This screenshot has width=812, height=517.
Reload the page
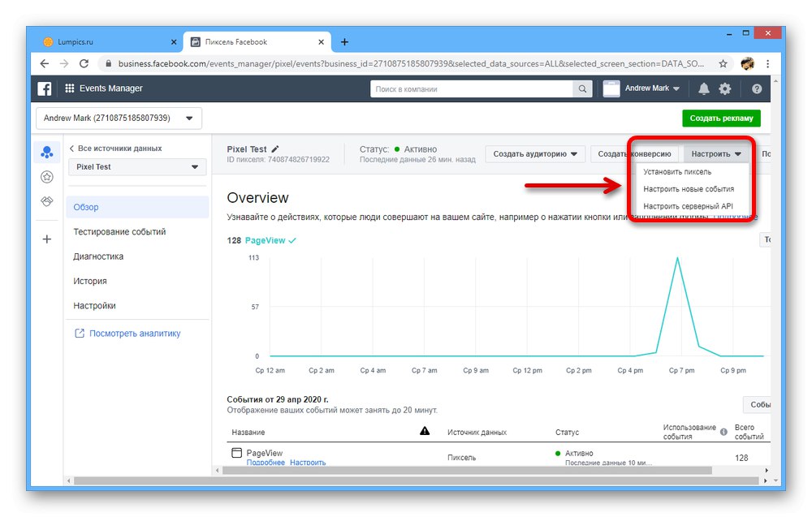click(84, 63)
